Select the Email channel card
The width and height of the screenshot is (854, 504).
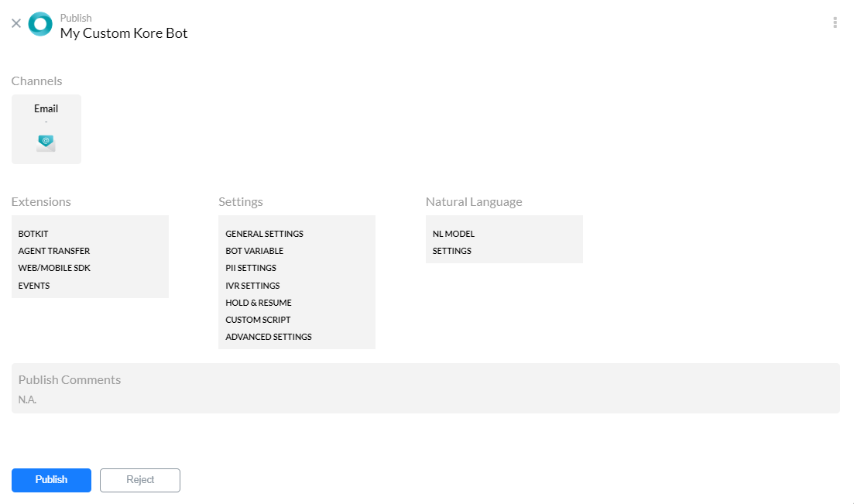click(46, 129)
